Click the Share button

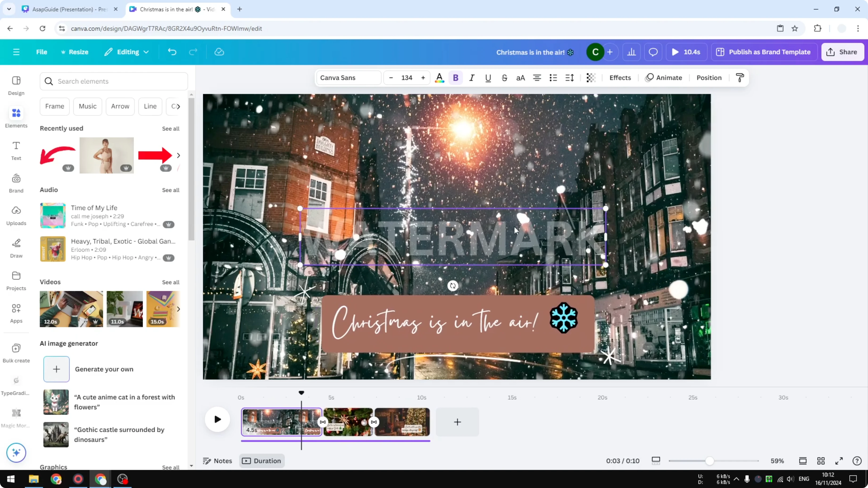[842, 52]
